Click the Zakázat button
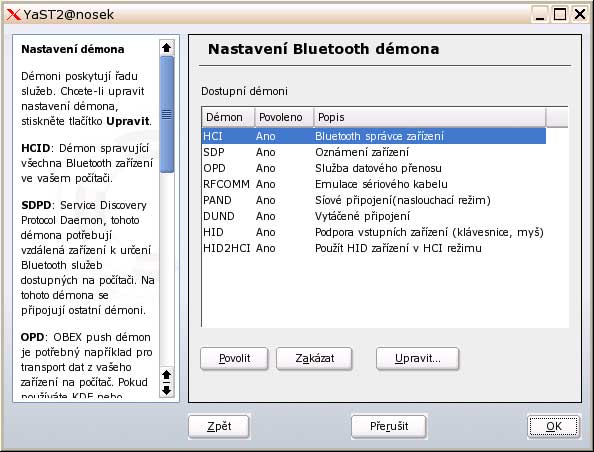Image resolution: width=594 pixels, height=452 pixels. 314,358
